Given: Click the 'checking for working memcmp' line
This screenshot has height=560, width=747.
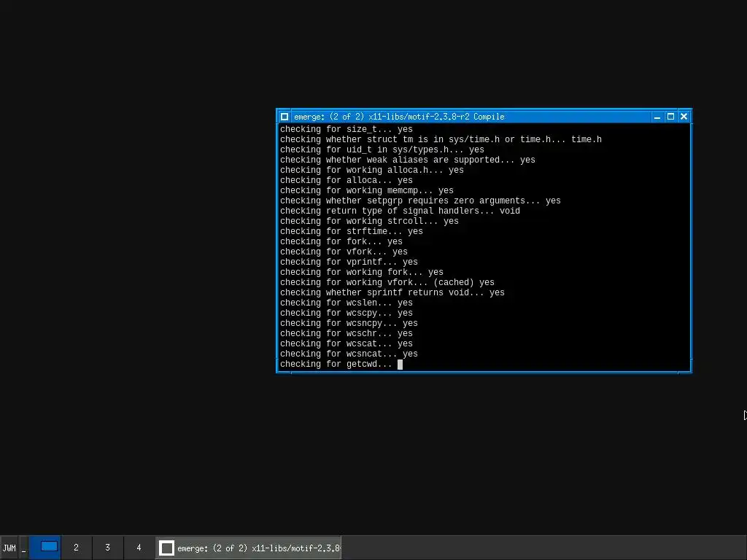Looking at the screenshot, I should [367, 191].
